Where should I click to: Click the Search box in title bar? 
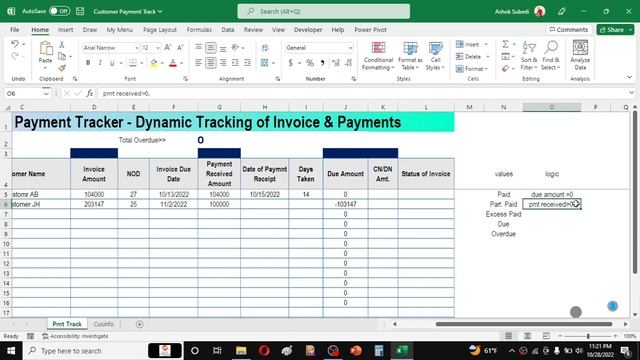(324, 11)
